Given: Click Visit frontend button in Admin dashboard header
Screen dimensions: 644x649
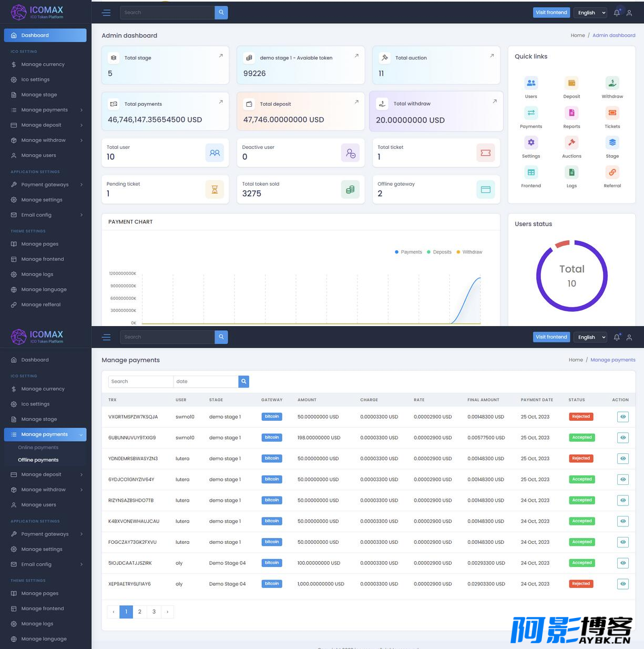Looking at the screenshot, I should pos(551,13).
